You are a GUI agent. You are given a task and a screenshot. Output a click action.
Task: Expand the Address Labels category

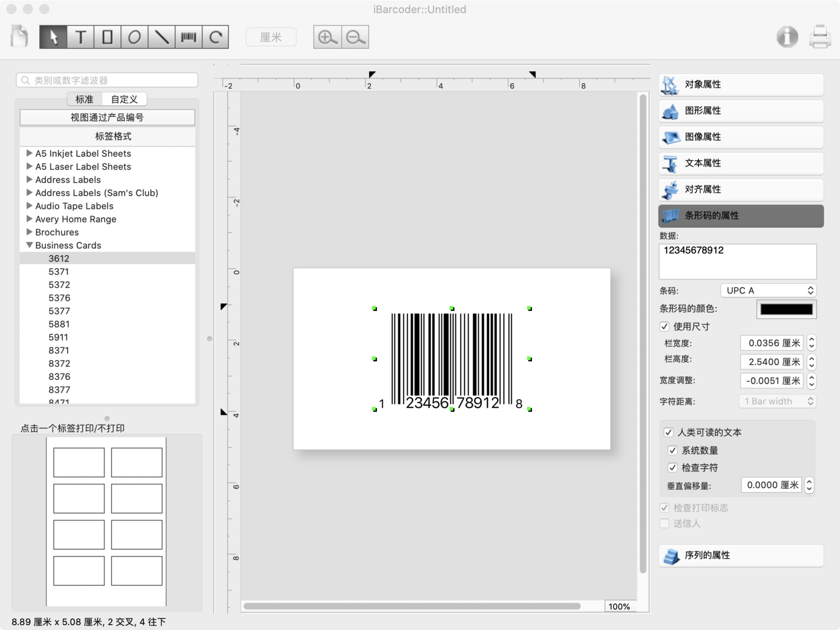pos(30,179)
